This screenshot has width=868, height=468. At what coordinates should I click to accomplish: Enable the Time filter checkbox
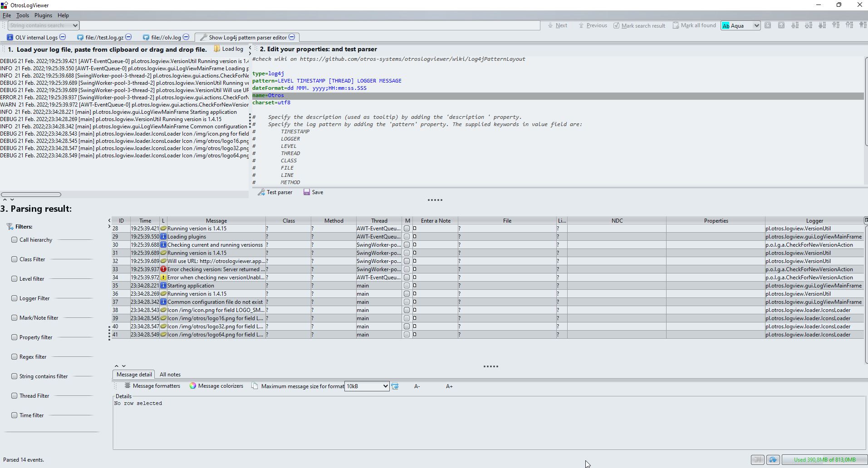[15, 415]
